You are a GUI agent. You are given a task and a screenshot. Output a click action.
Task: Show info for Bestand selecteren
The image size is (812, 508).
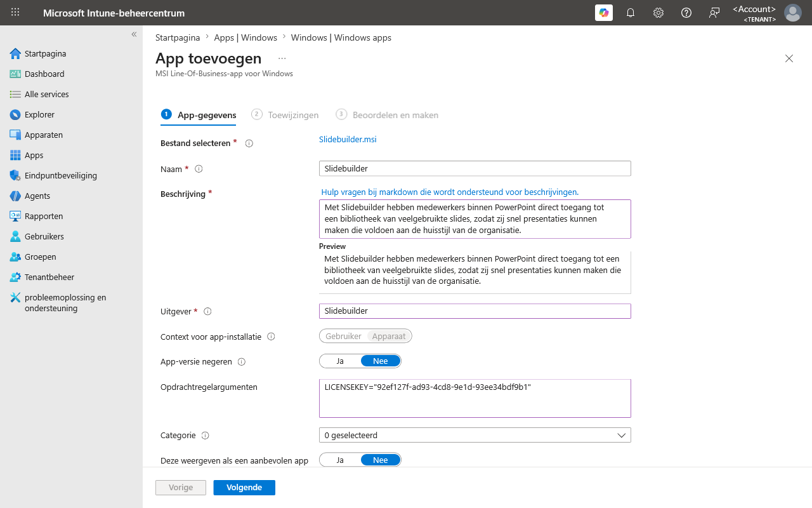(x=249, y=144)
